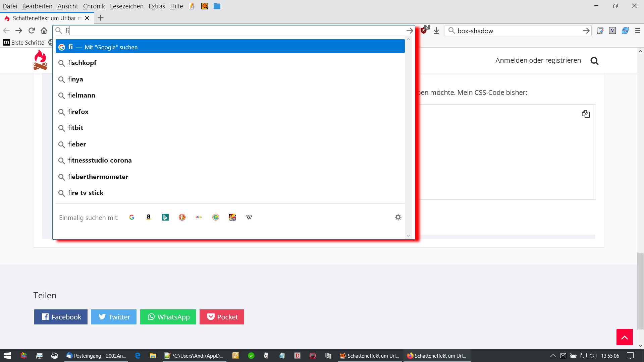Image resolution: width=644 pixels, height=362 pixels.
Task: Search once with Wikipedia icon
Action: click(x=249, y=217)
